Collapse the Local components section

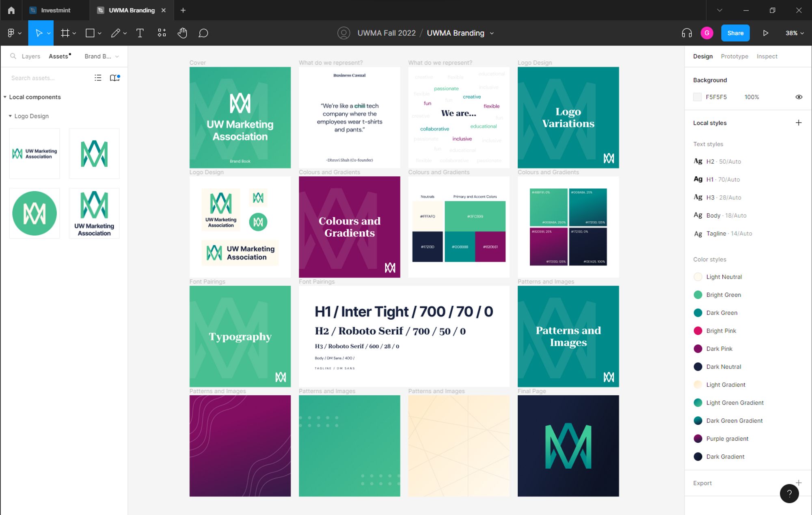coord(5,97)
